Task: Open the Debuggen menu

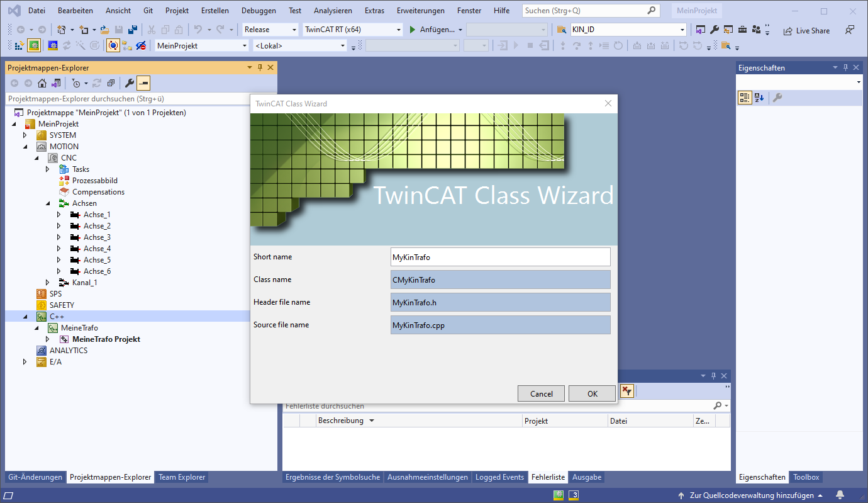Action: (x=259, y=11)
